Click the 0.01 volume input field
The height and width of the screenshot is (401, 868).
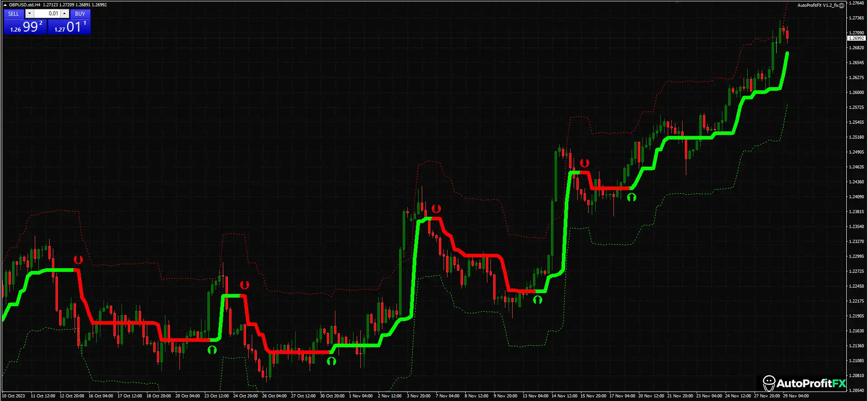click(x=47, y=14)
